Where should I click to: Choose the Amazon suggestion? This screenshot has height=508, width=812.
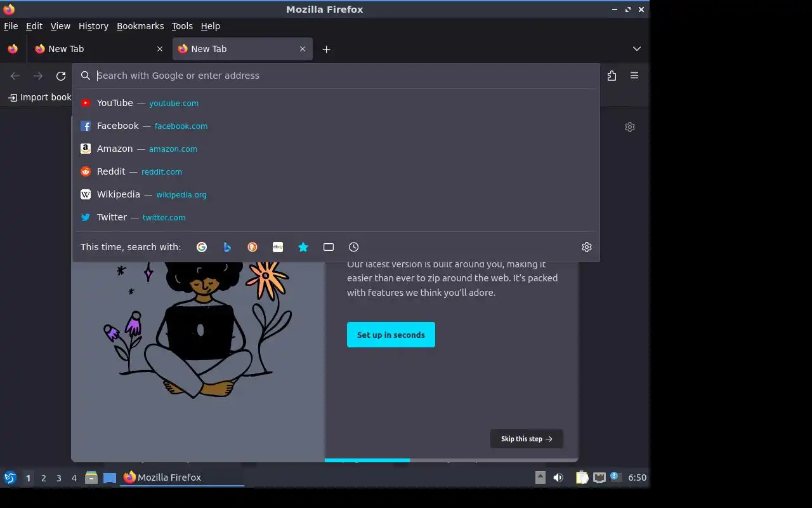coord(336,149)
